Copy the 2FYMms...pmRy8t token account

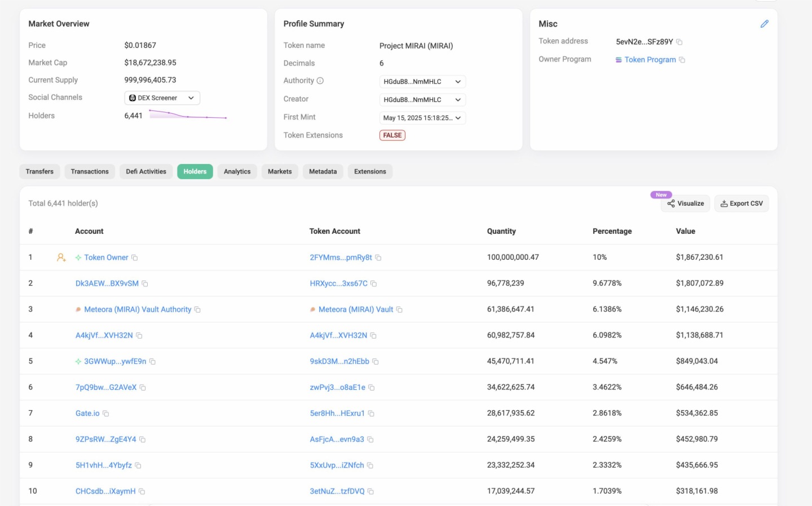click(x=378, y=258)
